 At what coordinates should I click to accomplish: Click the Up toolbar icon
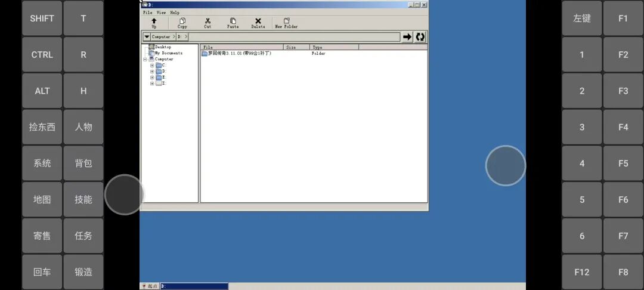(154, 22)
